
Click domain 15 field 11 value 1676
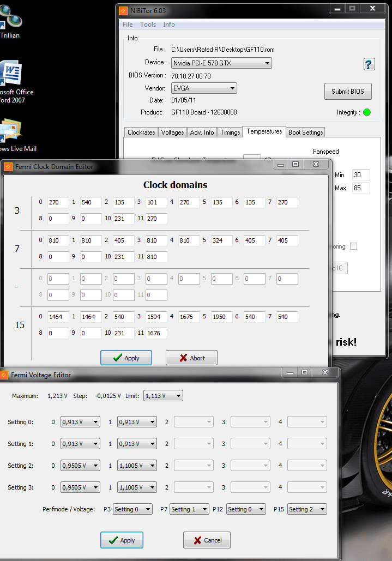(156, 333)
